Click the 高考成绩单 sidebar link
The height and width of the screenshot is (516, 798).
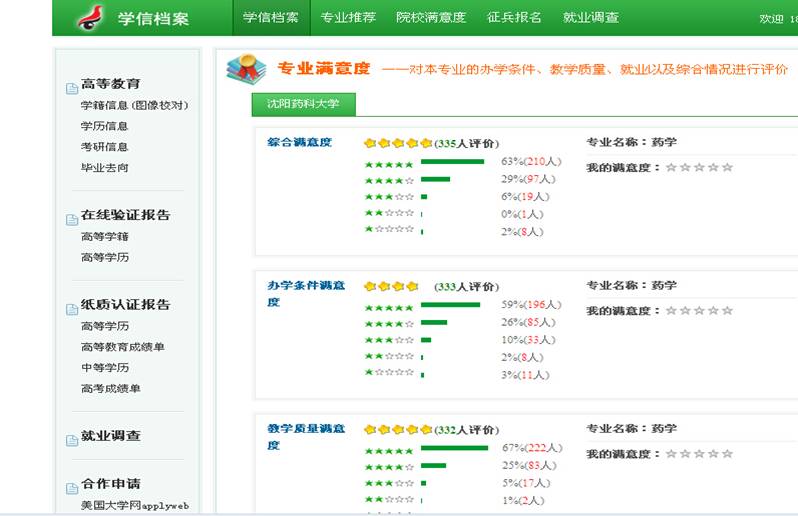tap(110, 389)
